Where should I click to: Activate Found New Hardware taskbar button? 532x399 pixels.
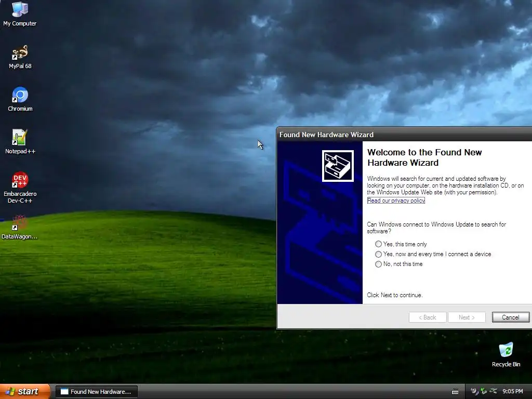click(x=96, y=392)
